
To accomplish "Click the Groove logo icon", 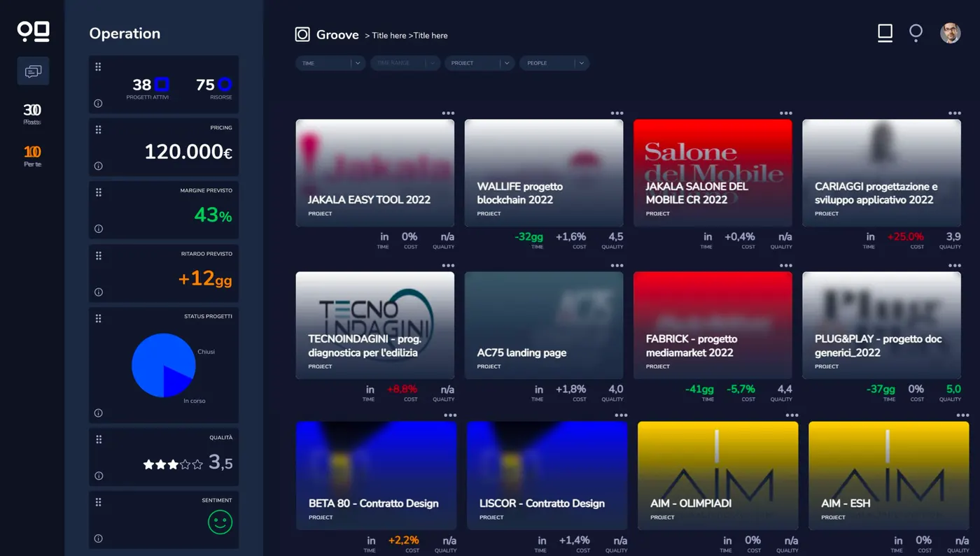I will (302, 34).
